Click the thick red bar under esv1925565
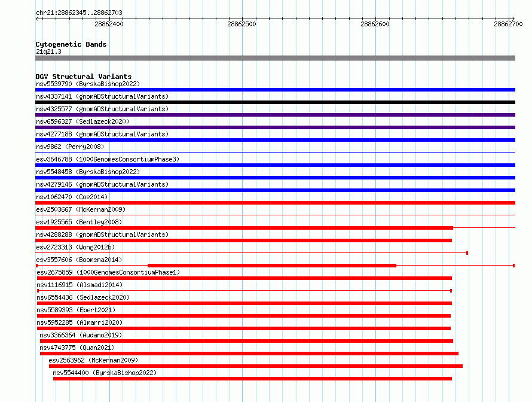 pyautogui.click(x=244, y=228)
